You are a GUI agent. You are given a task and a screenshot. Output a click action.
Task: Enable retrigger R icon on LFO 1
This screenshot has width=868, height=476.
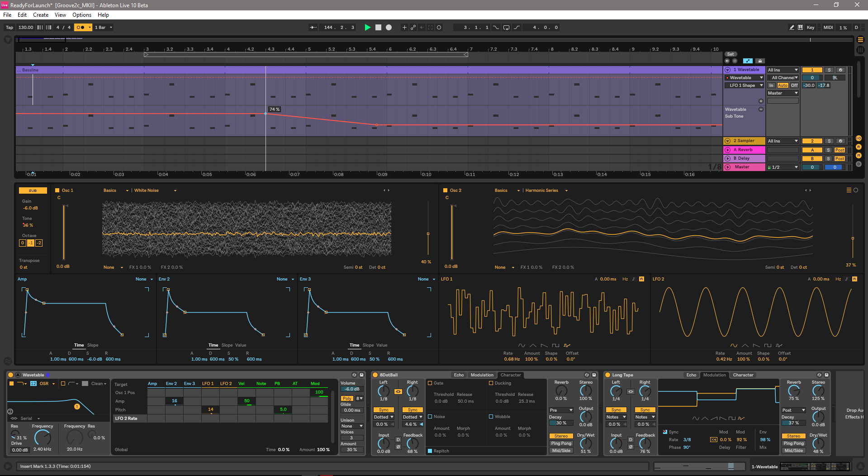(x=641, y=279)
